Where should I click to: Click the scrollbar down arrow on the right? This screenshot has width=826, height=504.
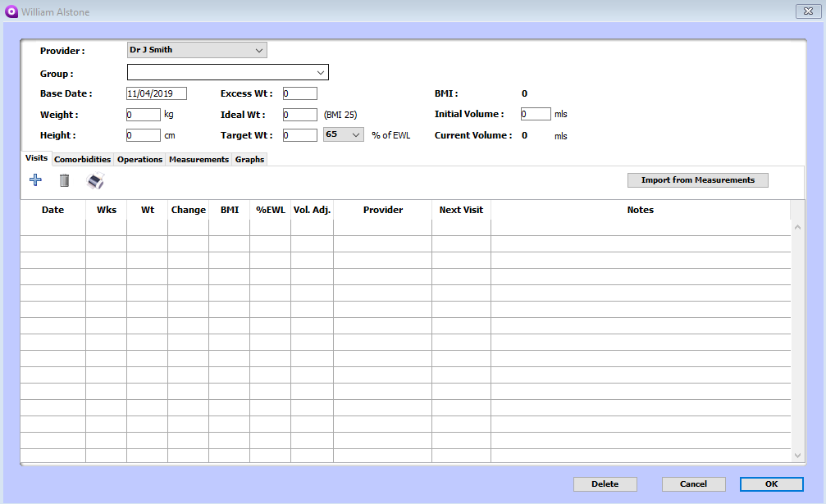796,455
